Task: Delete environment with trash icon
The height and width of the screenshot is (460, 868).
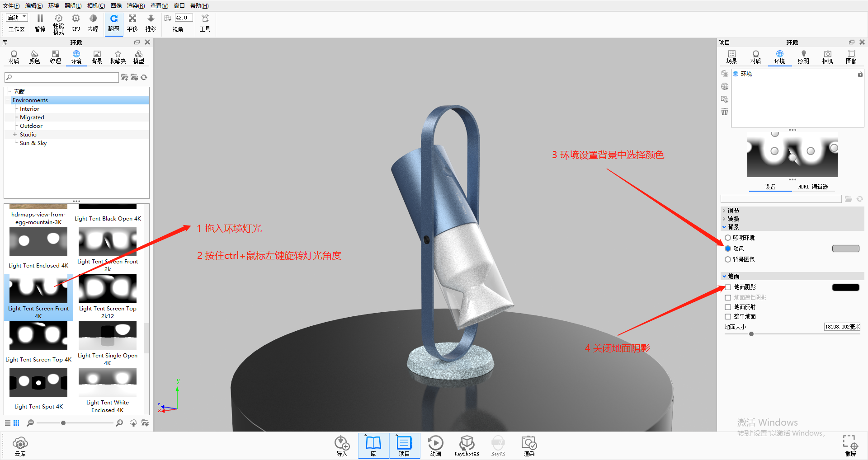Action: click(x=725, y=112)
